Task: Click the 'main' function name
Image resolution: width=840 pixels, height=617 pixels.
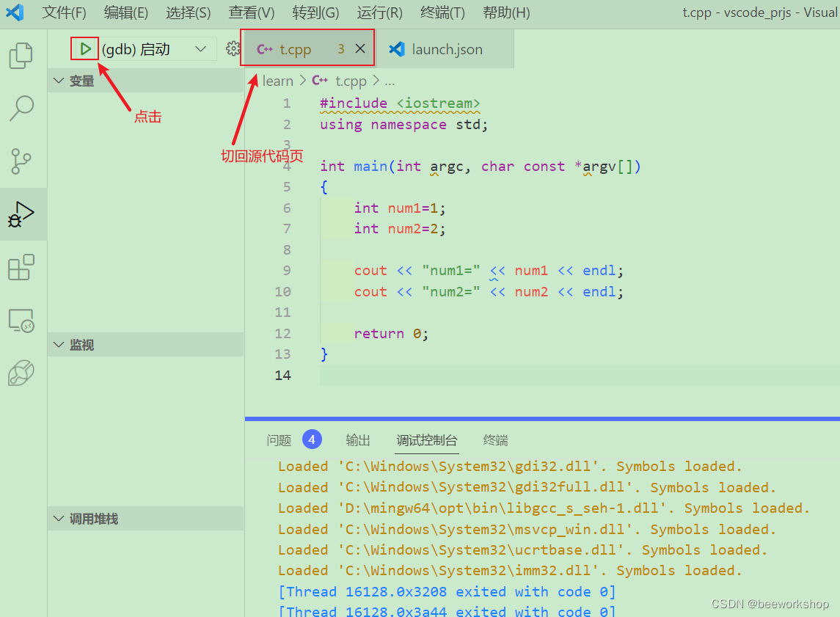Action: [x=370, y=166]
